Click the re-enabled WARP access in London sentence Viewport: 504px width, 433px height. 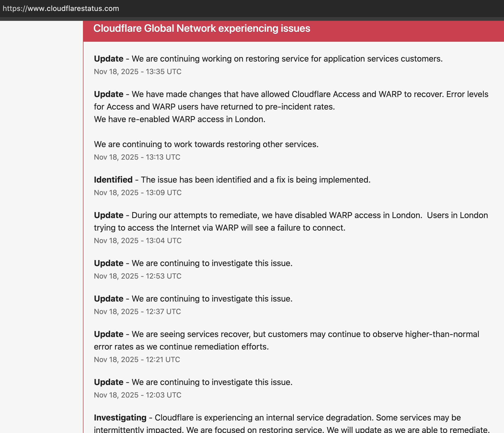point(179,119)
